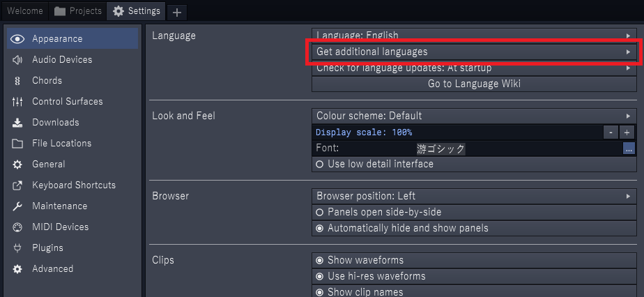Click the Plugins plug icon
The height and width of the screenshot is (297, 644).
coord(17,248)
